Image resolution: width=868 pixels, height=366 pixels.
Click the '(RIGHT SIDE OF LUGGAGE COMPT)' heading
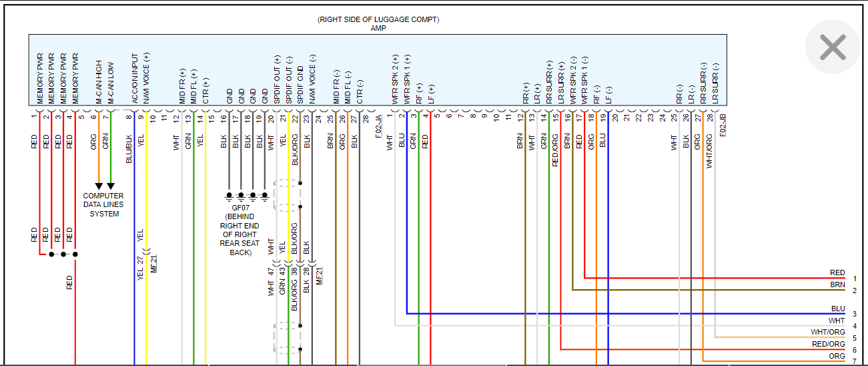378,20
